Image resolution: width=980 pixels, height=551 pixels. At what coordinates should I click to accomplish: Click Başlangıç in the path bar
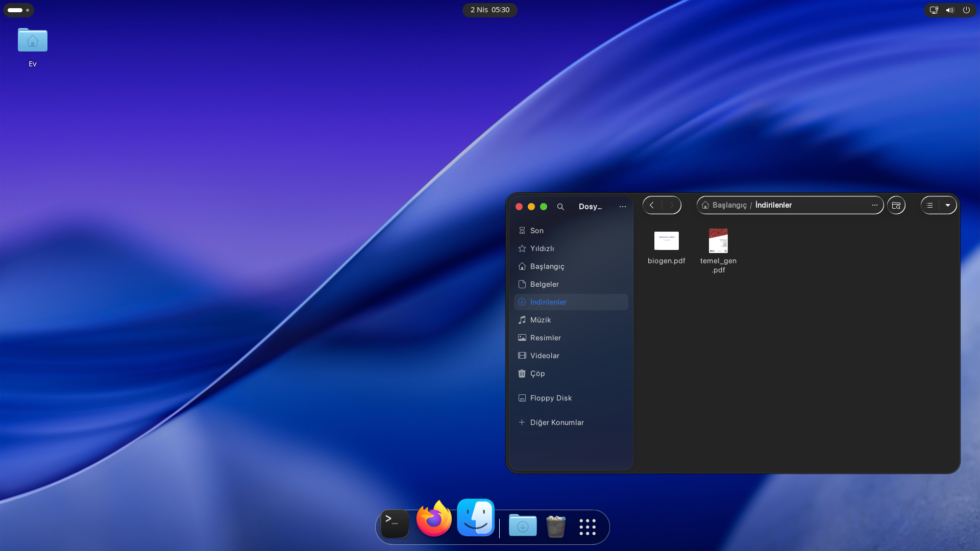[x=729, y=205]
